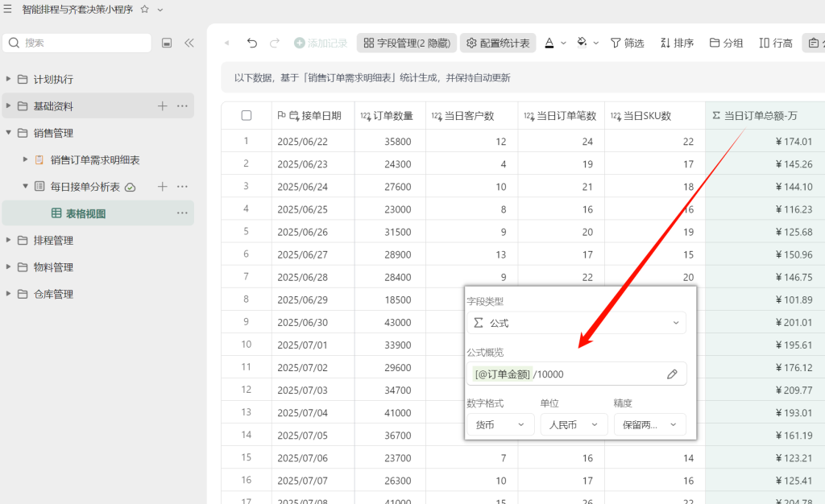Image resolution: width=825 pixels, height=504 pixels.
Task: Select the date cell 2025/07/07
Action: (x=313, y=481)
